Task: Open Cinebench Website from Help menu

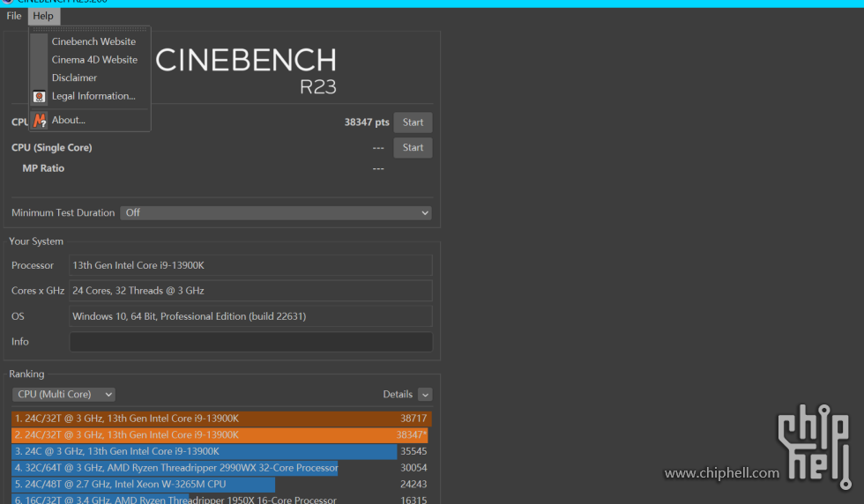Action: 93,41
